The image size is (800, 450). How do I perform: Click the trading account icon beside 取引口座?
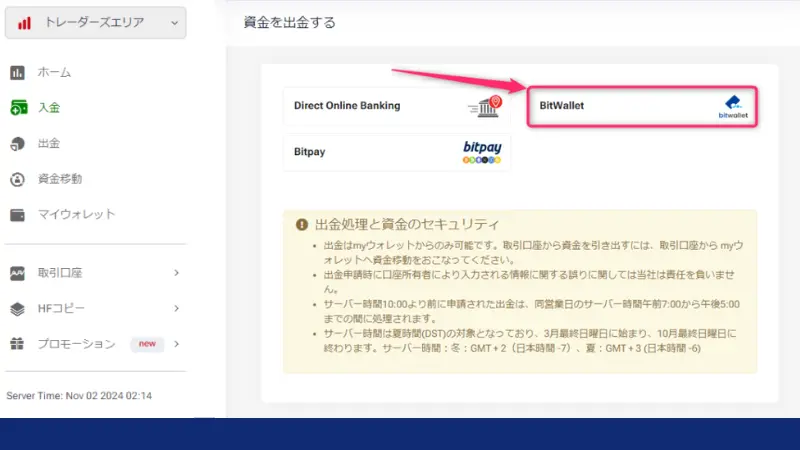(17, 273)
